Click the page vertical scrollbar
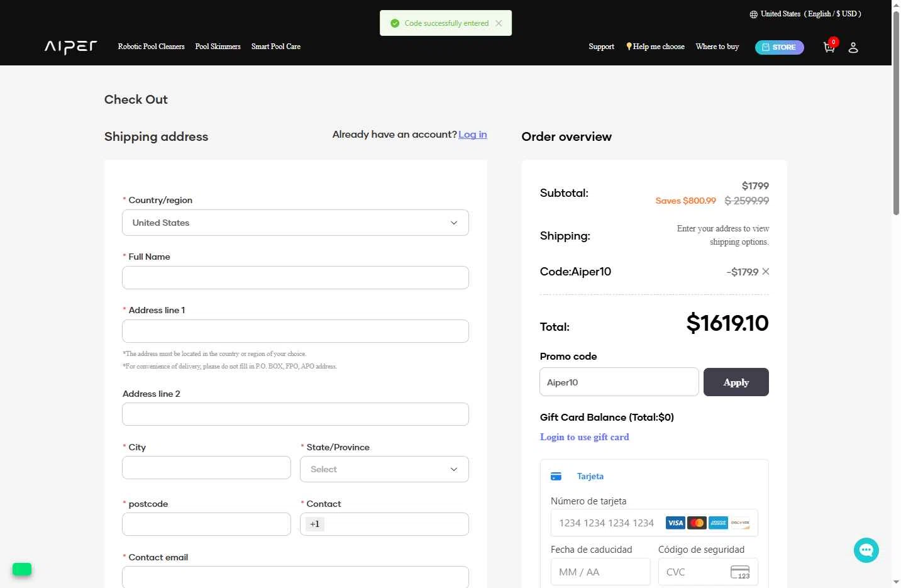 pos(896,113)
